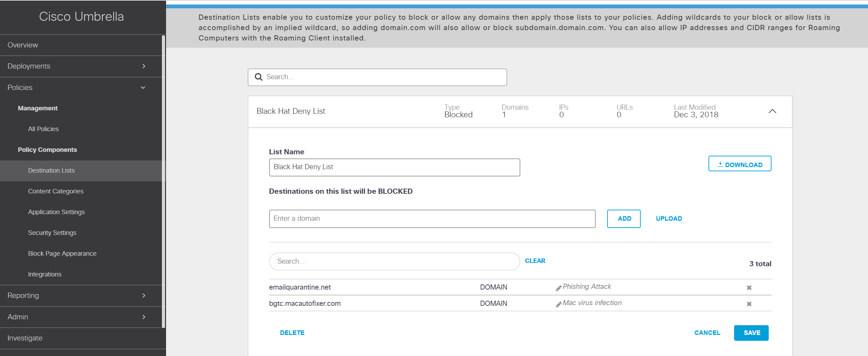868x356 pixels.
Task: Go to All Policies
Action: [x=43, y=129]
